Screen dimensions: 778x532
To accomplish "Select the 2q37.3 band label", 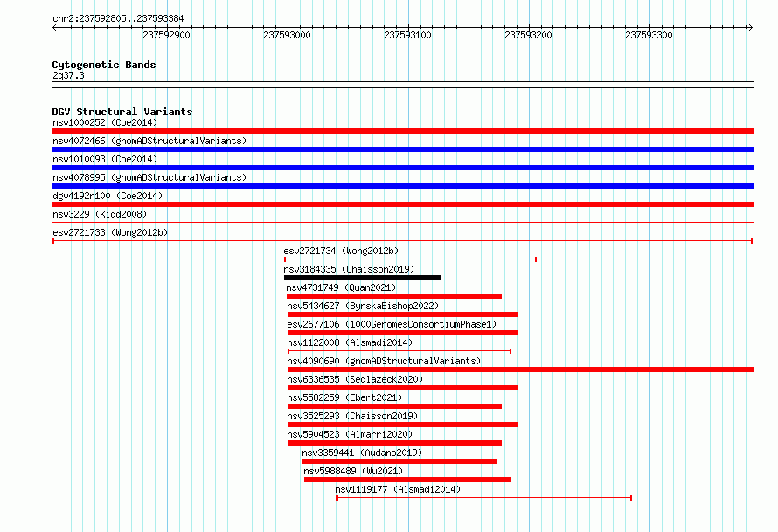I will tap(68, 75).
